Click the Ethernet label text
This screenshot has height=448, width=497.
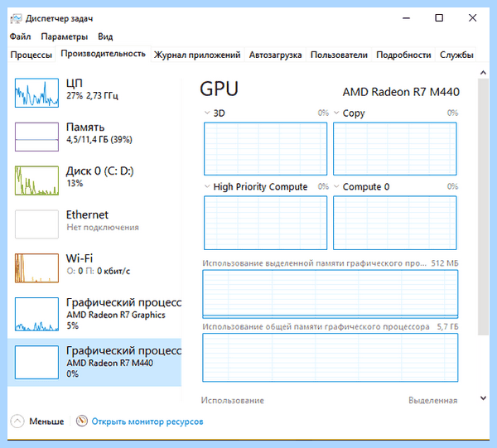point(87,214)
